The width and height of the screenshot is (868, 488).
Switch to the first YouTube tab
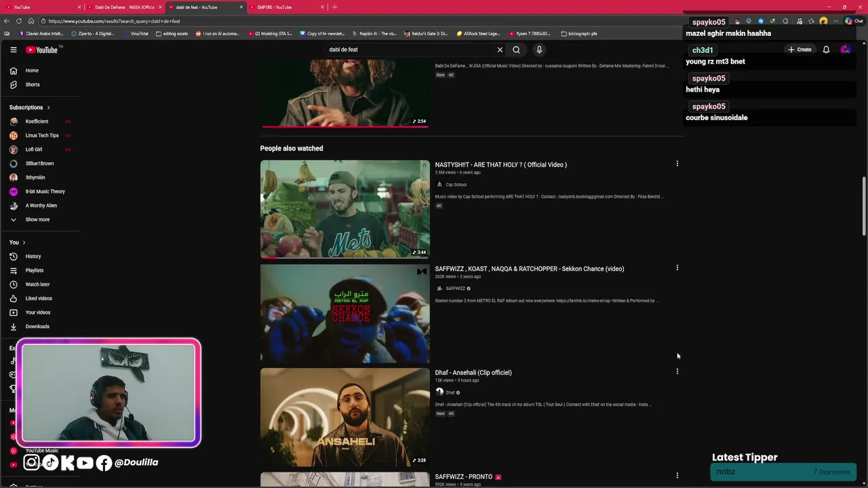tap(42, 7)
